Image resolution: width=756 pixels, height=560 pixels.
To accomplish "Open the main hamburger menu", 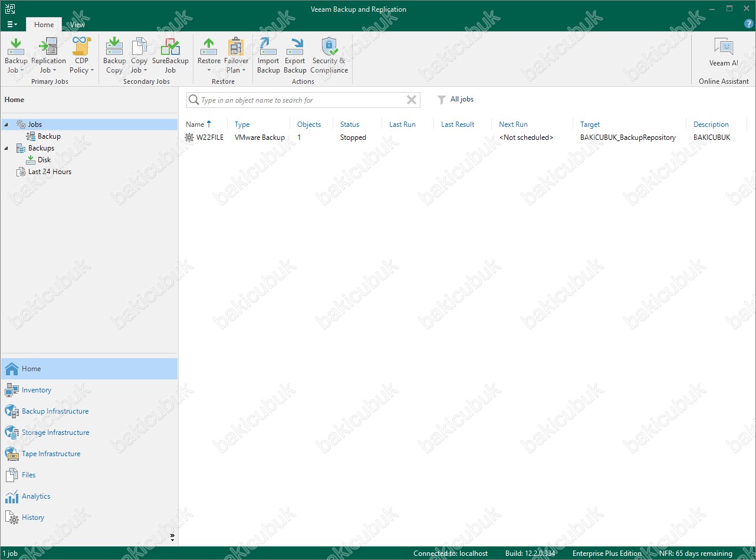I will click(12, 25).
